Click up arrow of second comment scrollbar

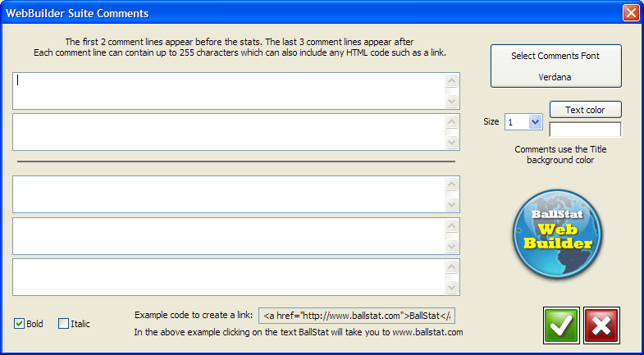(452, 122)
